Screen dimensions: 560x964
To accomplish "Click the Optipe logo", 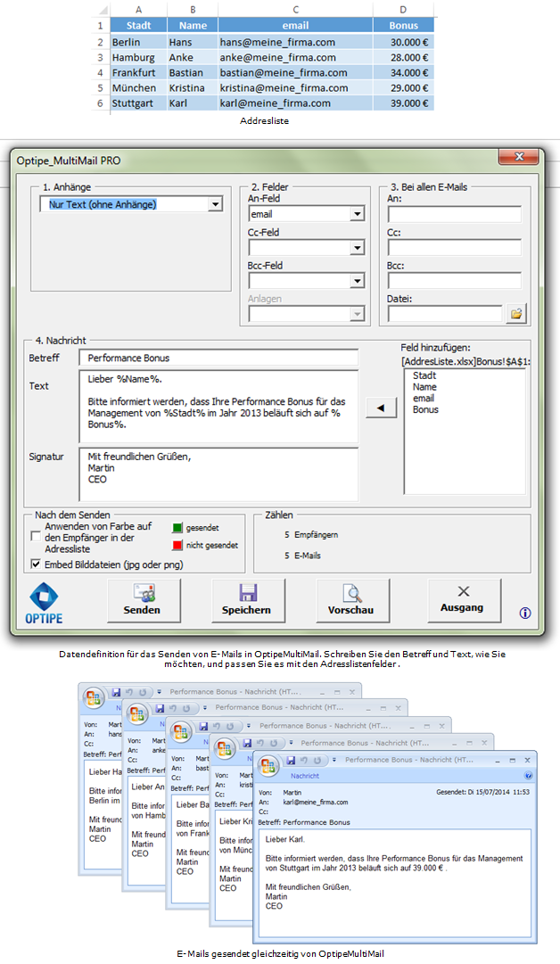I will (x=46, y=600).
